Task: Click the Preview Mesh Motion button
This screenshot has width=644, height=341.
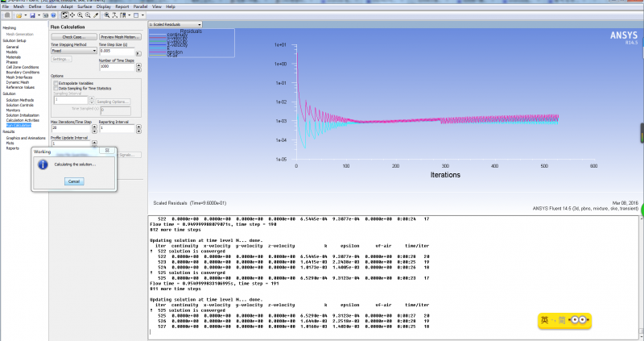Action: point(119,37)
